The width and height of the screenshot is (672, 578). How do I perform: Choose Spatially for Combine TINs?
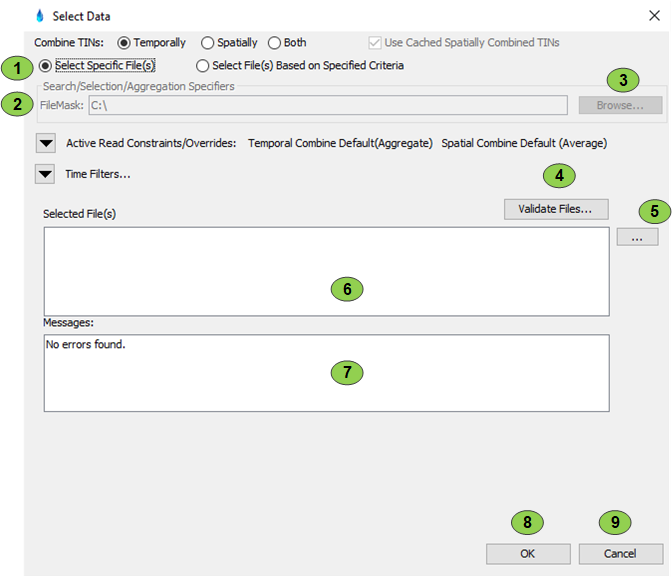(x=208, y=43)
